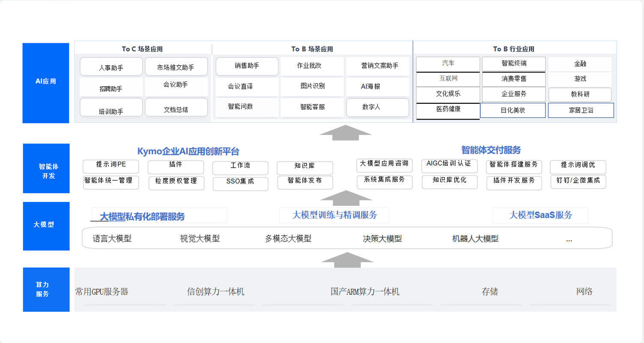
Task: Click the 智能终端 industry box
Action: click(513, 64)
